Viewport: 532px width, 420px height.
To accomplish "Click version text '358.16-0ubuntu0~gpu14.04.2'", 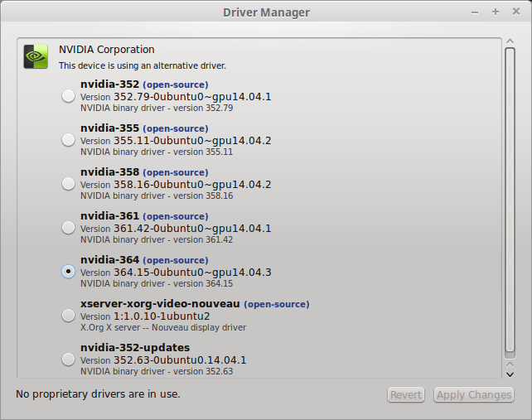I will [192, 185].
